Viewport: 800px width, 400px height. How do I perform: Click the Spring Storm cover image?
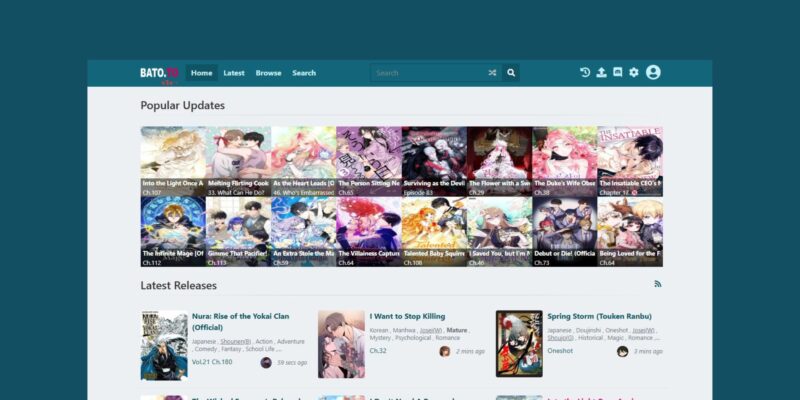pos(519,343)
